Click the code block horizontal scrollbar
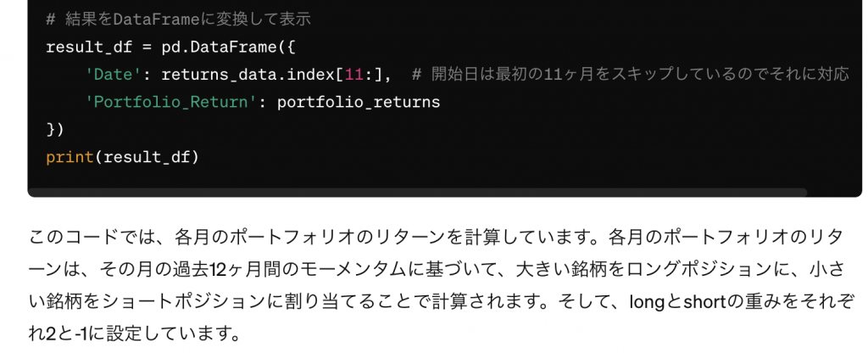Viewport: 868px width, 359px height. (417, 193)
